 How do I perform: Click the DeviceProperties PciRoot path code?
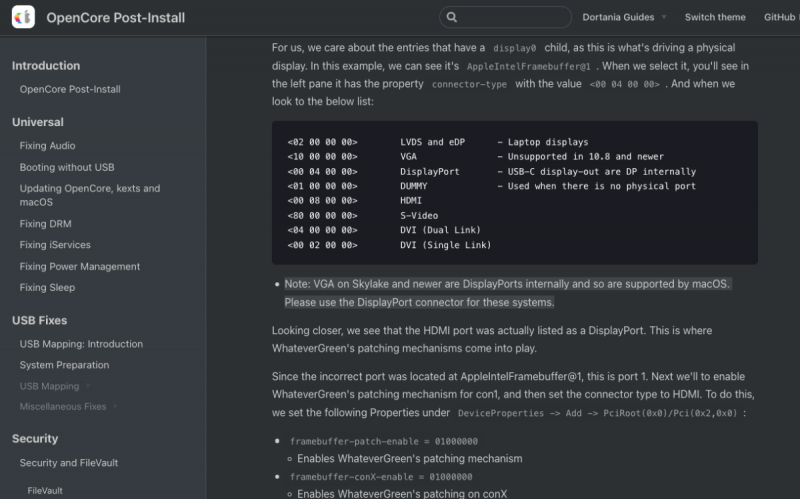point(597,413)
